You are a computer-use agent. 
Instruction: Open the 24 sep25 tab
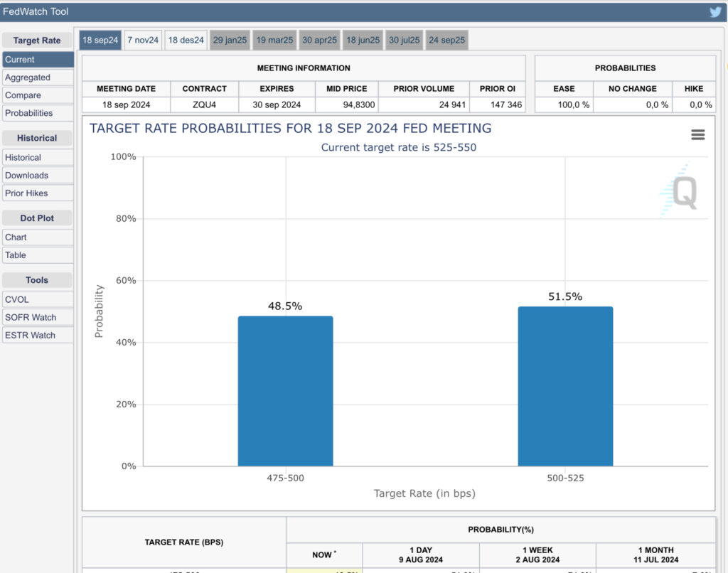446,40
